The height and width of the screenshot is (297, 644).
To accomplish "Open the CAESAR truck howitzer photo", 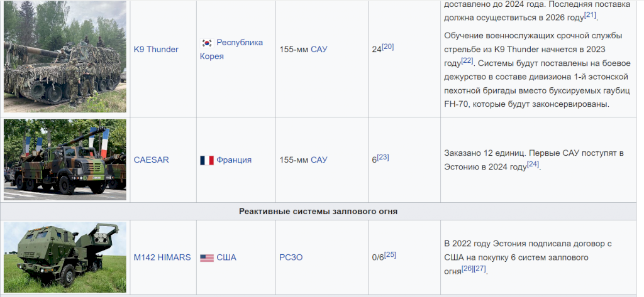I will tap(65, 160).
